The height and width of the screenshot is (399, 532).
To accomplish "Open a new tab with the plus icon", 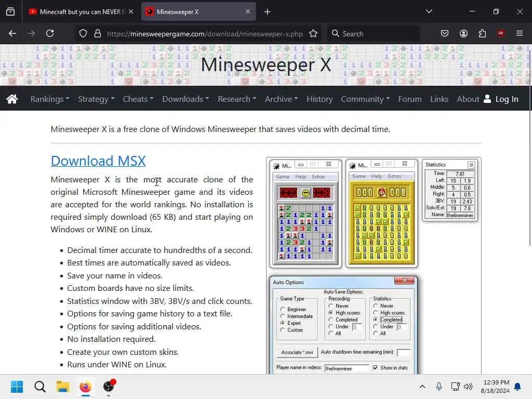I will pyautogui.click(x=268, y=12).
